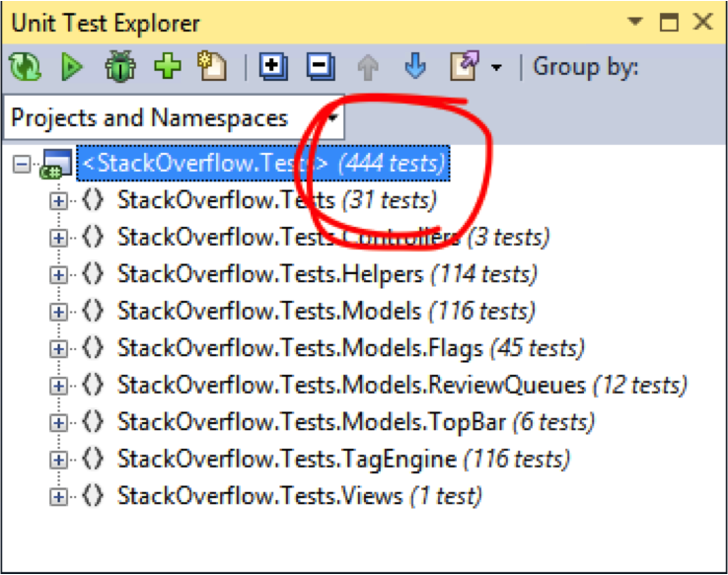728x575 pixels.
Task: Click the refresh tests icon
Action: pyautogui.click(x=25, y=67)
